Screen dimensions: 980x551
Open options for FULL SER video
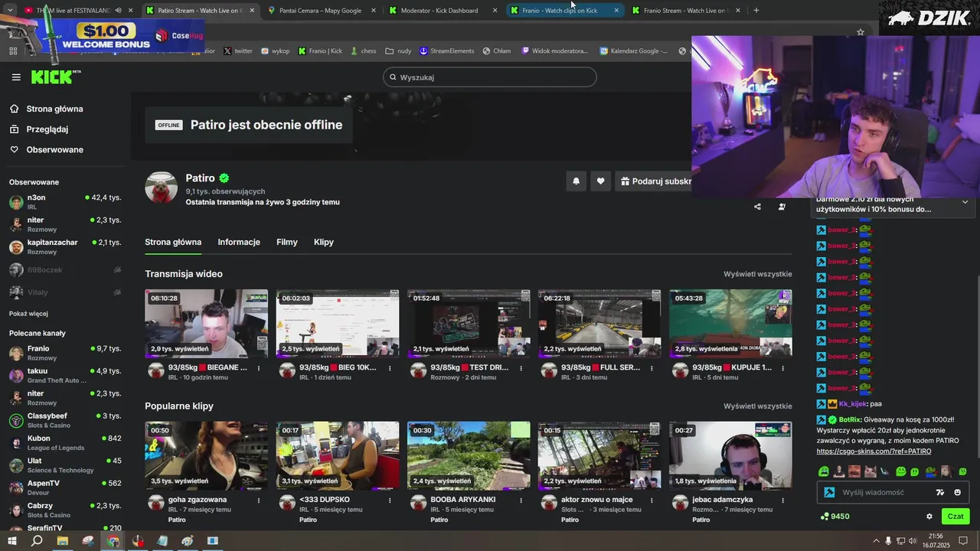pyautogui.click(x=652, y=368)
